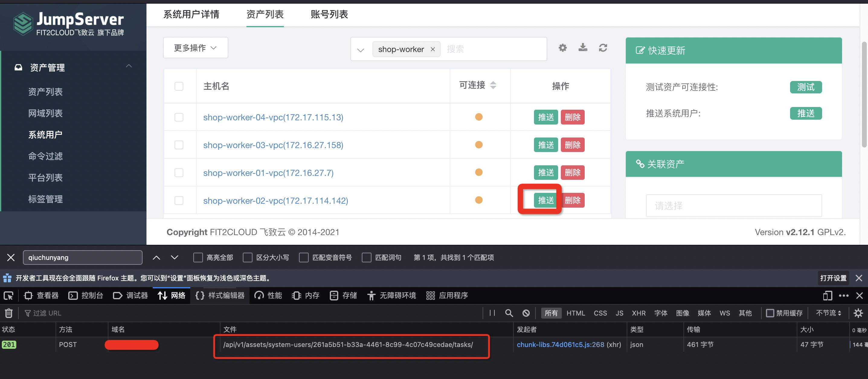Enable the 禁用缓存 checkbox
The image size is (868, 379).
(x=770, y=313)
